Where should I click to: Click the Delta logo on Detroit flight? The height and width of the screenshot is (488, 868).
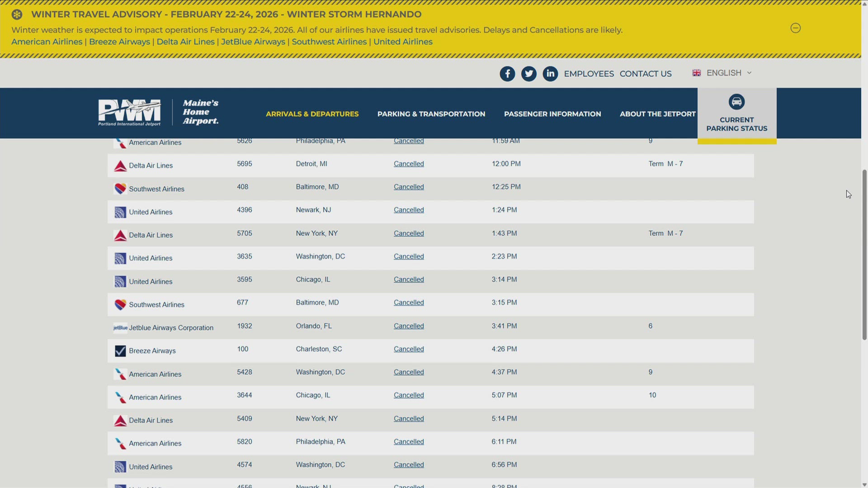[x=120, y=166]
